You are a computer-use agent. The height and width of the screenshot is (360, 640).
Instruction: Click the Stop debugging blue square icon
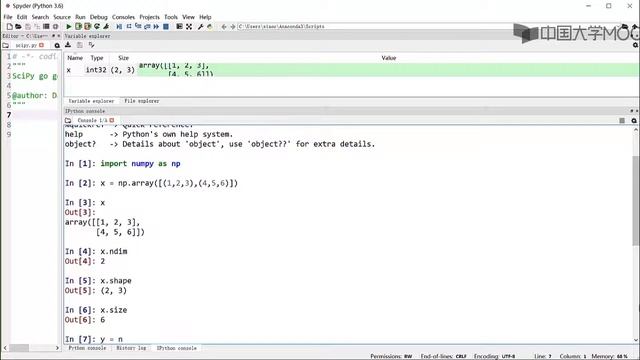[166, 27]
